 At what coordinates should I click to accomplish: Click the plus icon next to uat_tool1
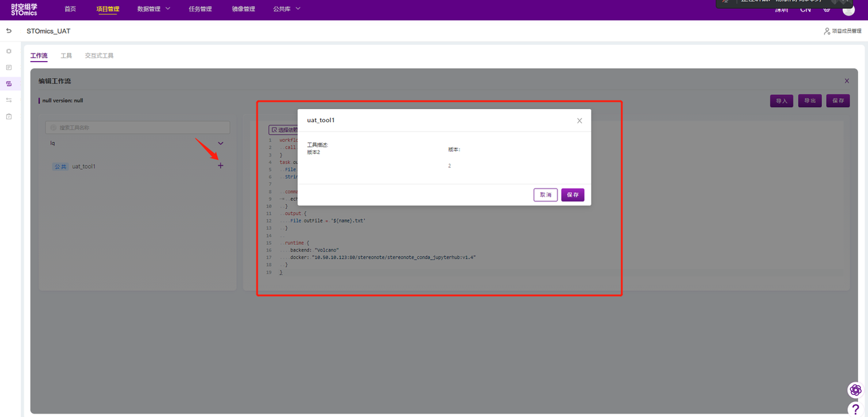pyautogui.click(x=220, y=166)
